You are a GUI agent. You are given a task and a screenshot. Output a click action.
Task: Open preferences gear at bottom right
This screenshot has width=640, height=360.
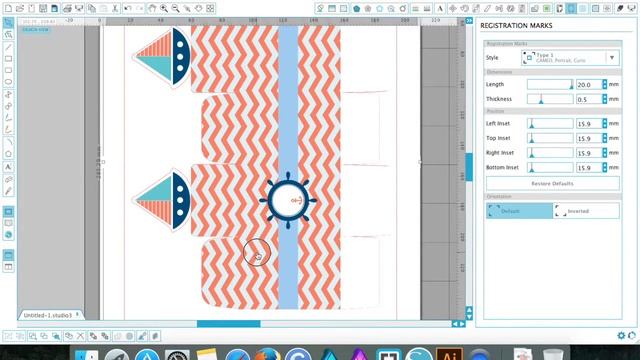pyautogui.click(x=621, y=336)
